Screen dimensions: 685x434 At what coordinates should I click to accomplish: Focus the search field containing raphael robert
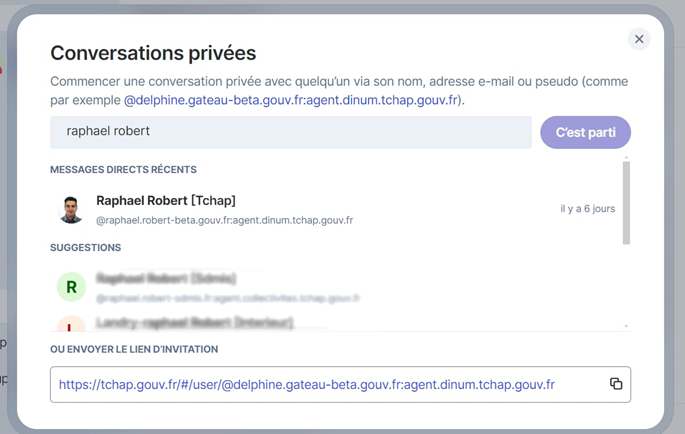[290, 131]
